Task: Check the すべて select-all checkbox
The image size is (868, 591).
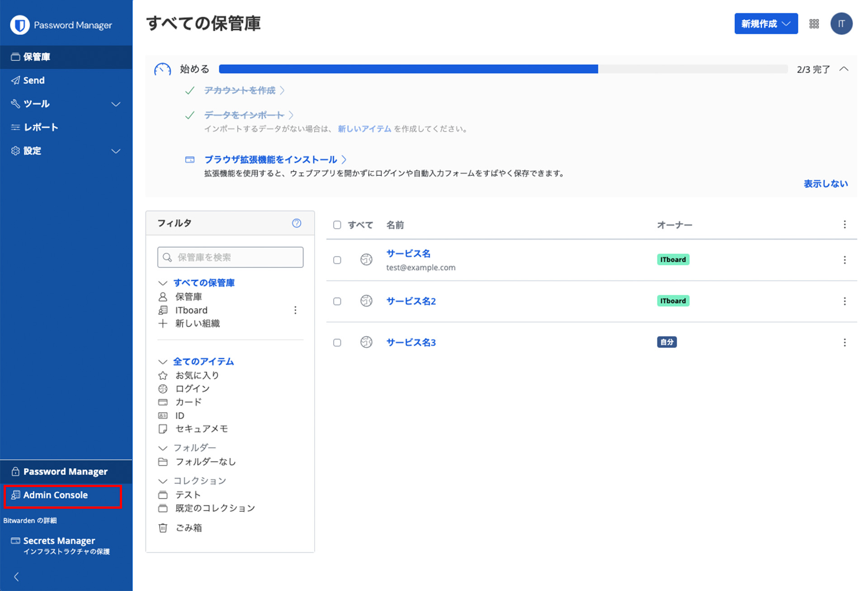Action: point(337,225)
